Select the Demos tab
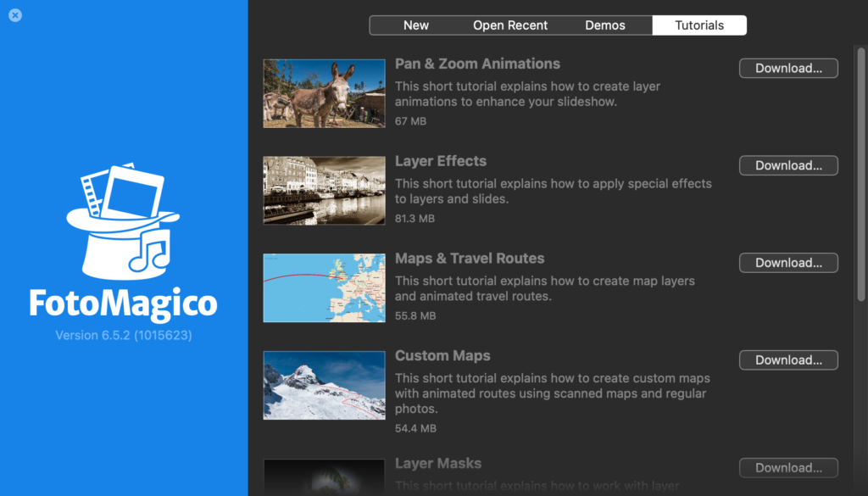Viewport: 868px width, 496px height. [605, 25]
